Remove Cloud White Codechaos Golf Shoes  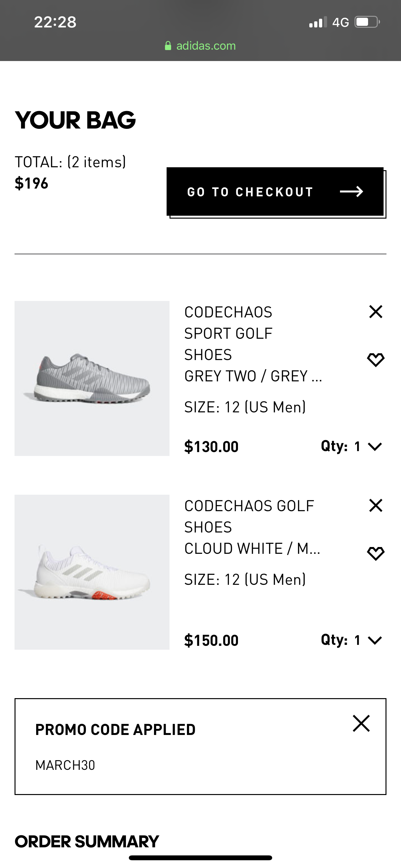pos(375,505)
